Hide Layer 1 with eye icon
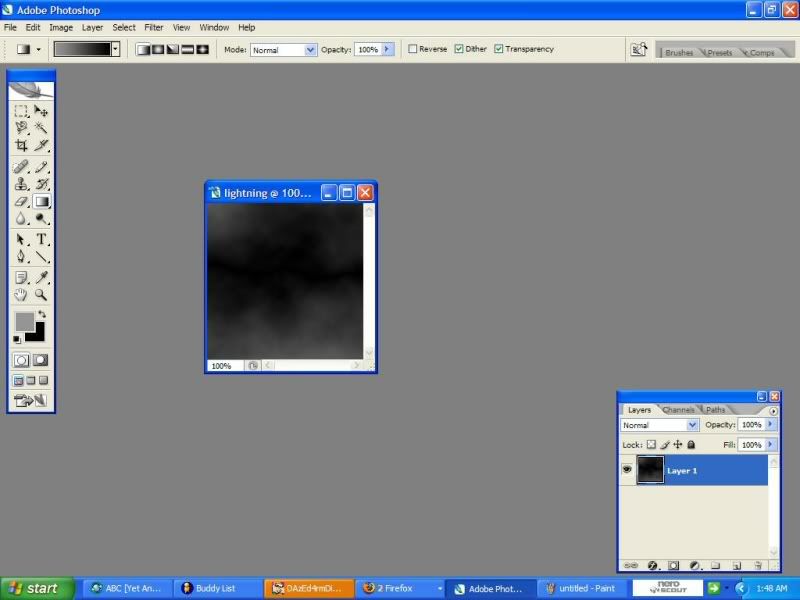Viewport: 800px width, 600px height. tap(627, 470)
